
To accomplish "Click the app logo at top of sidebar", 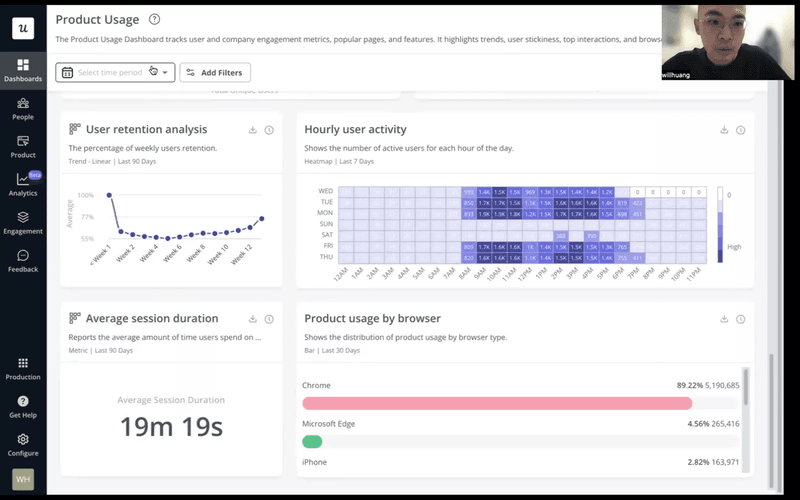I will coord(22,28).
